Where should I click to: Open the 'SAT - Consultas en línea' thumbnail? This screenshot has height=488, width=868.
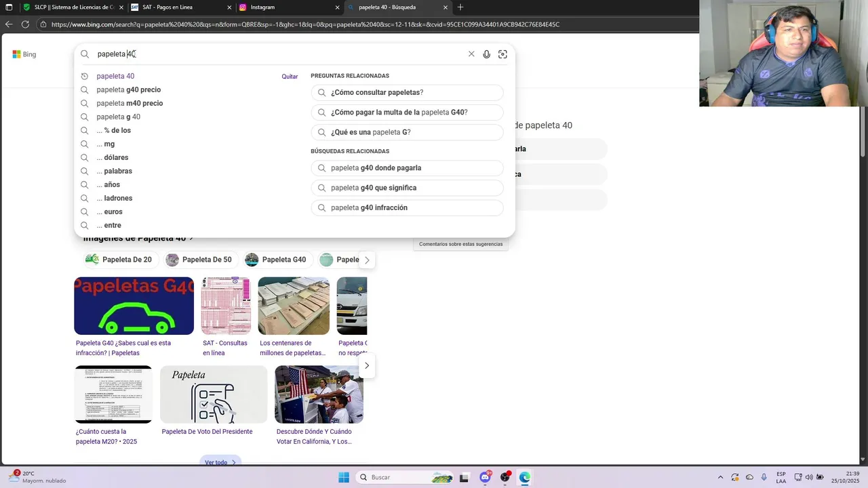tap(226, 306)
